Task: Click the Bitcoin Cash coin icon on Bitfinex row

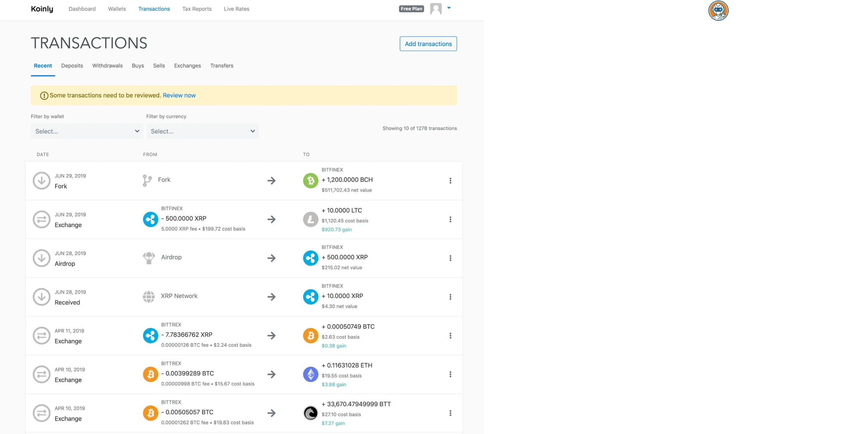Action: [x=310, y=180]
